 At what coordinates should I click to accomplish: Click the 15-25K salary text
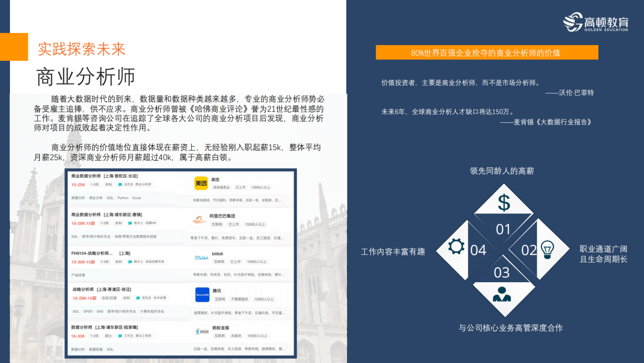(x=78, y=185)
